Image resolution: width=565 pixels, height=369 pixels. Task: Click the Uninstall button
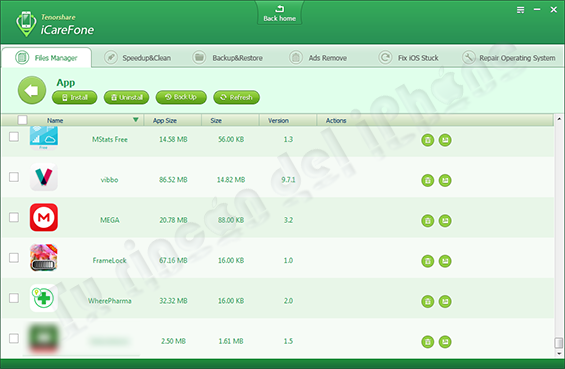pos(126,97)
